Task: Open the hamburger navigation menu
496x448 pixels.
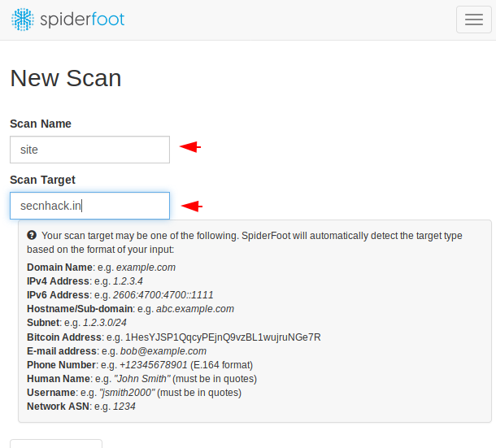Action: point(473,20)
